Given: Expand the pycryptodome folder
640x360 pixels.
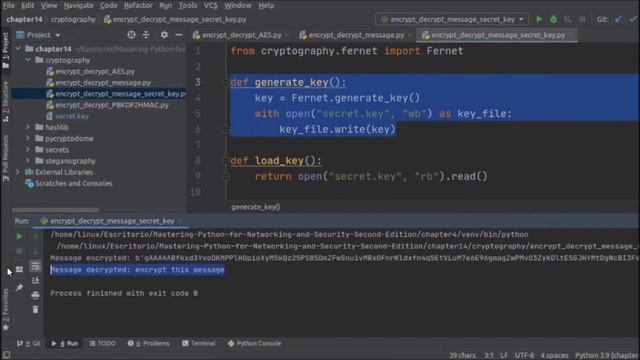Looking at the screenshot, I should [28, 138].
